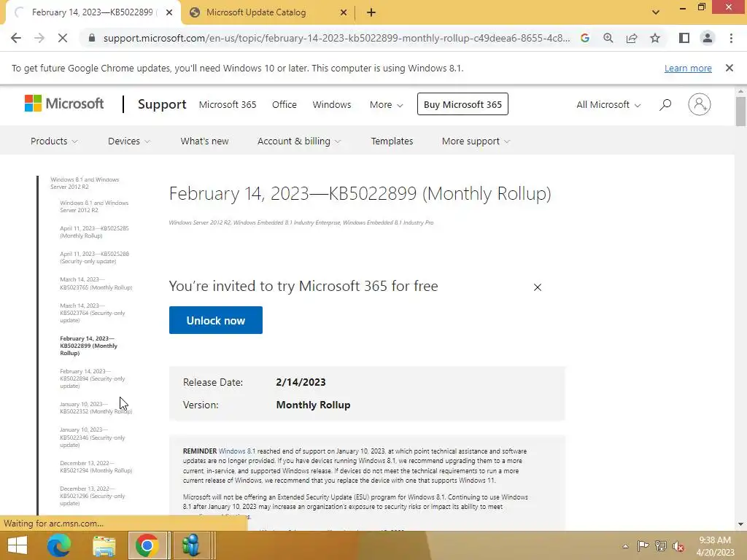Viewport: 747px width, 560px height.
Task: Open December 13, 2022 KB5021294 Monthly Rollup
Action: [x=96, y=467]
